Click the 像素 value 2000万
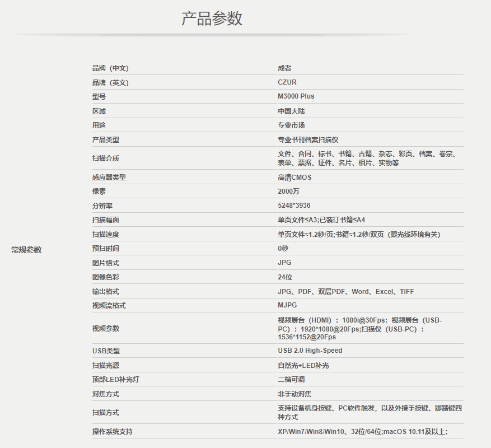The width and height of the screenshot is (491, 448). click(x=288, y=191)
